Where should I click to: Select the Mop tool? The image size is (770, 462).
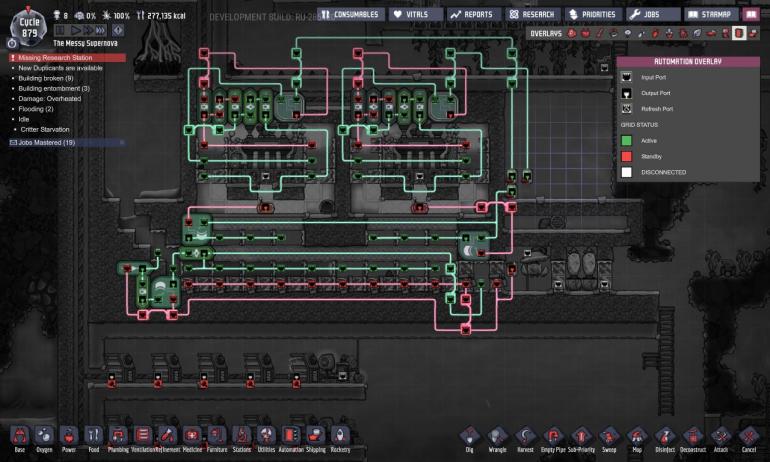tap(637, 437)
